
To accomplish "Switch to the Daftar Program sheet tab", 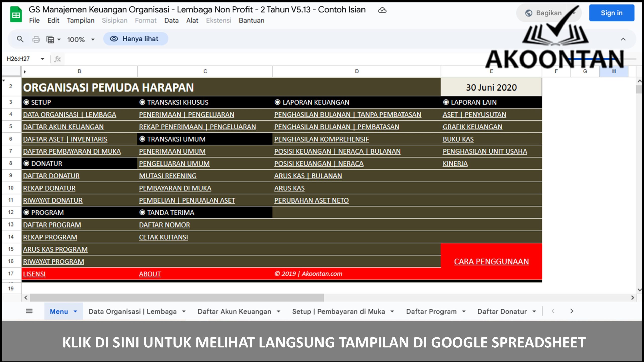I will [x=432, y=311].
